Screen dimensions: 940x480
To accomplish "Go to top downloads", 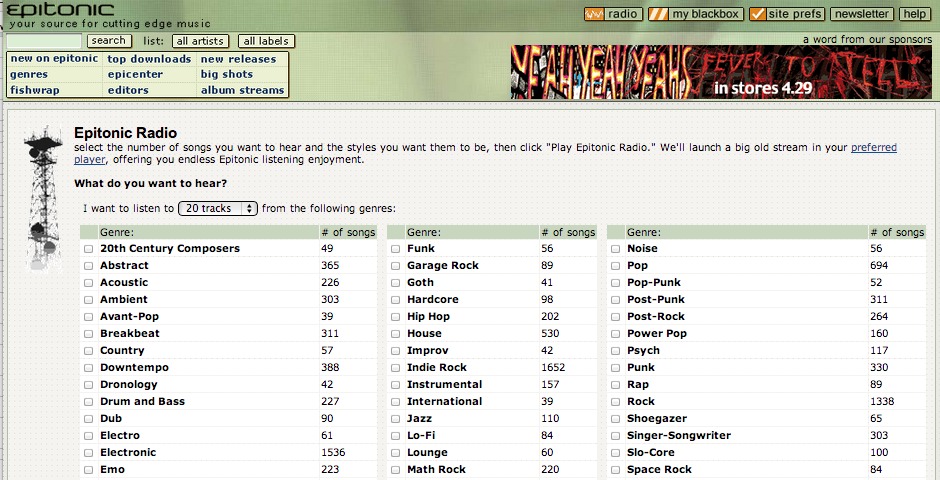I will point(149,59).
